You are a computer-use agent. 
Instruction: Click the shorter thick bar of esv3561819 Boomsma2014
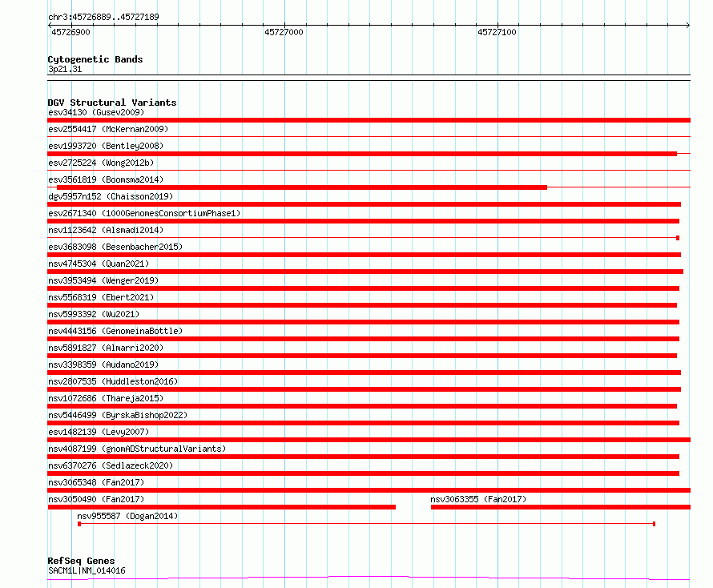[x=302, y=187]
